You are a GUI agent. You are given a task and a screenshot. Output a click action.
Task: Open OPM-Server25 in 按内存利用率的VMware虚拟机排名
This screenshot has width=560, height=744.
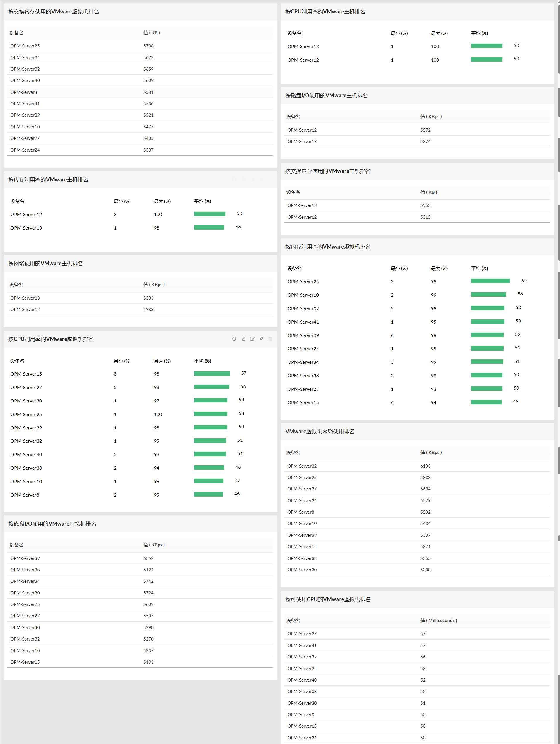click(303, 281)
